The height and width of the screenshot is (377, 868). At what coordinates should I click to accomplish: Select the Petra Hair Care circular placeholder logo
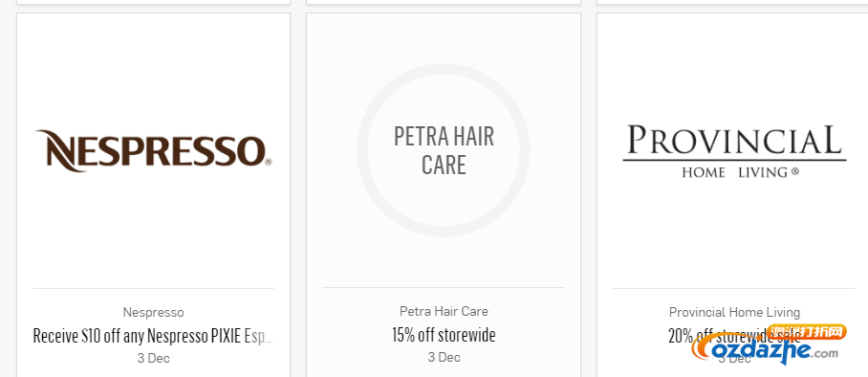click(444, 150)
